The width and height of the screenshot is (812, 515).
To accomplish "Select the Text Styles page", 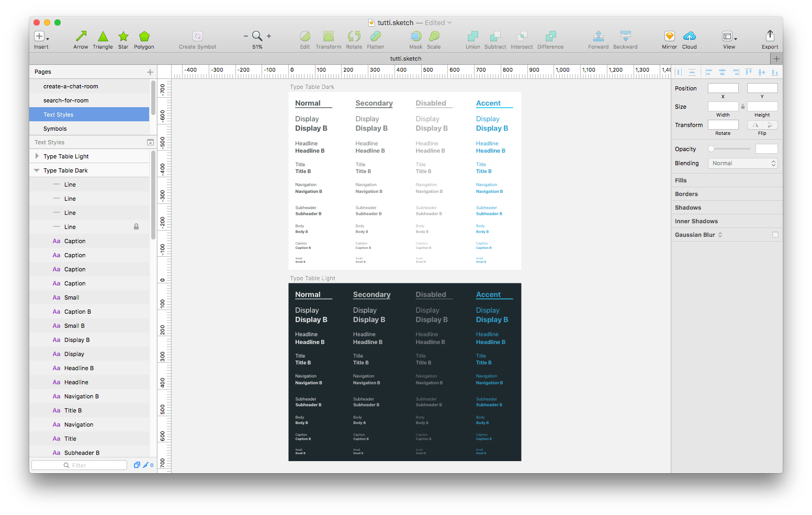I will [89, 115].
